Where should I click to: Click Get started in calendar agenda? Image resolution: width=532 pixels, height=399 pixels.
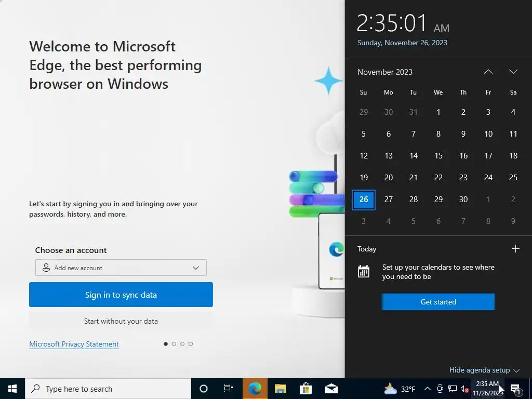tap(438, 302)
